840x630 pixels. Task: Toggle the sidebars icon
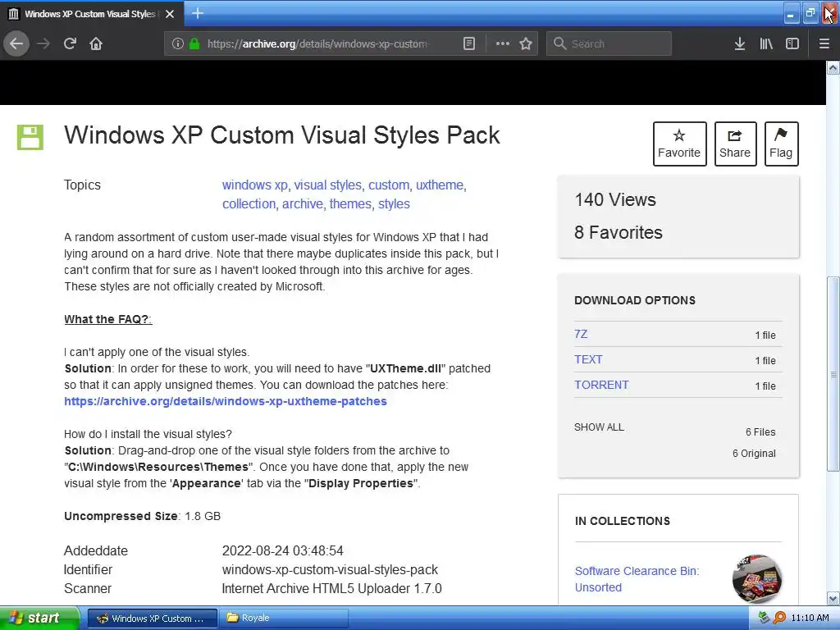(792, 44)
